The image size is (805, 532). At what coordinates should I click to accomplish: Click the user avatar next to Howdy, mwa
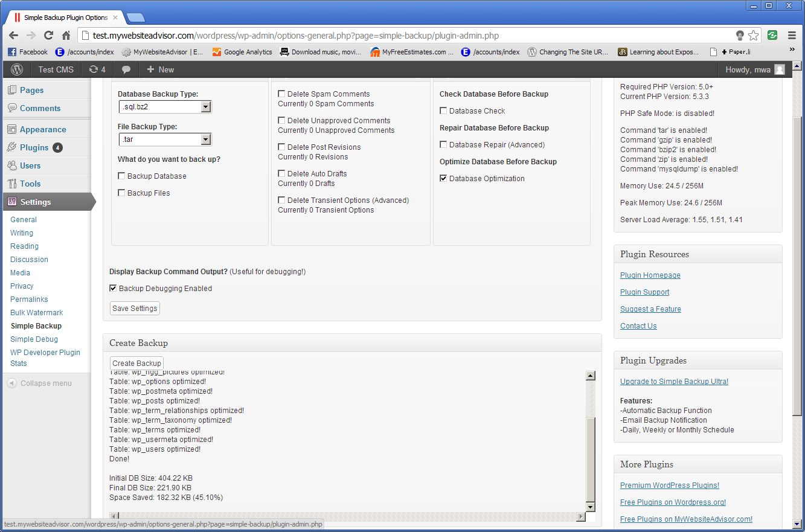tap(780, 69)
